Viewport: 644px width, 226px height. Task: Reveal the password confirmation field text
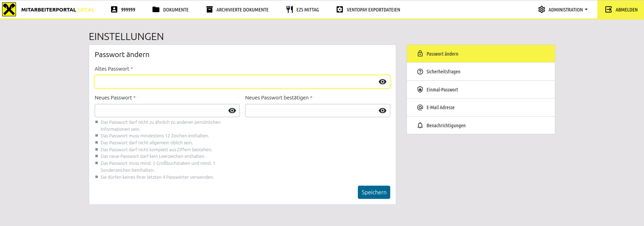click(382, 111)
